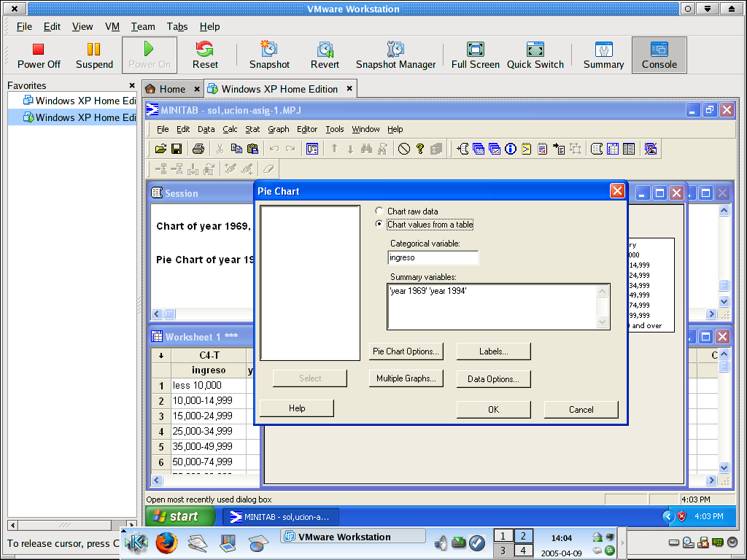747x560 pixels.
Task: Click the KDE volume speaker tray icon
Action: 441,542
